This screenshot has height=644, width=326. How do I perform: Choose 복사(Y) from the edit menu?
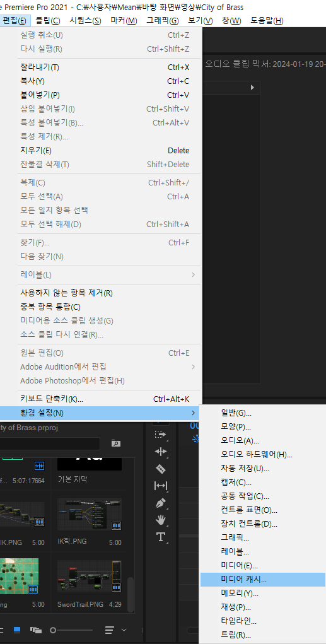[101, 81]
